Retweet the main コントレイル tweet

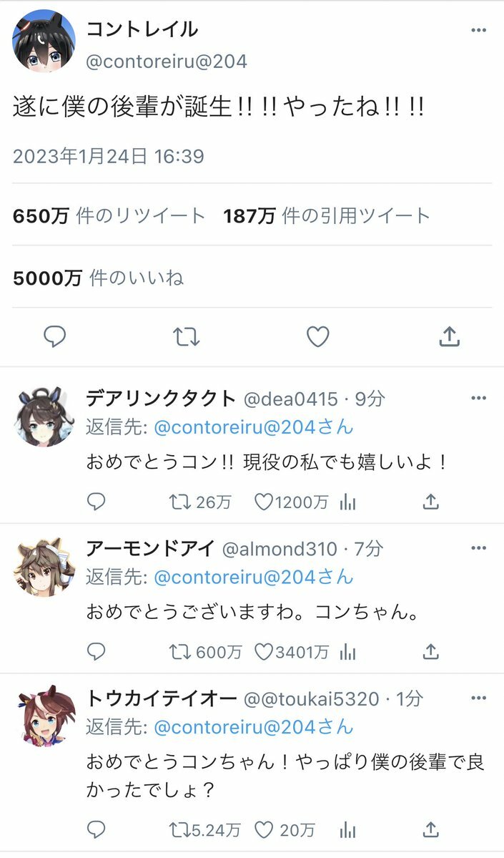(x=187, y=337)
